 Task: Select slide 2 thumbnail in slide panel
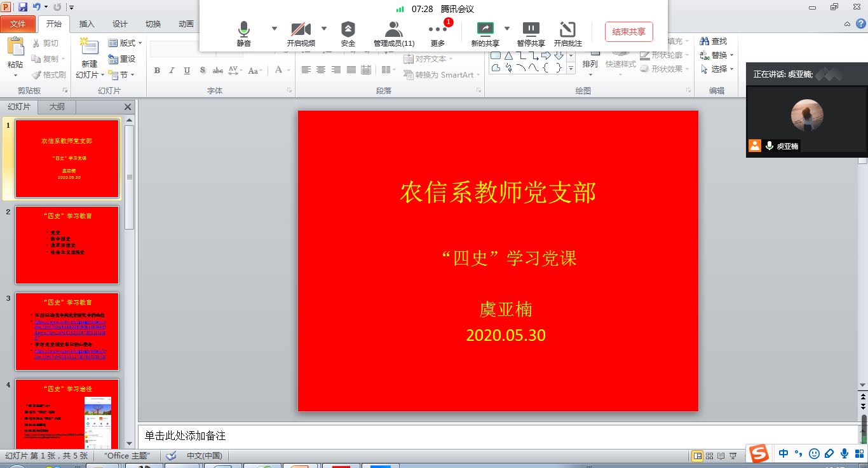(x=67, y=245)
